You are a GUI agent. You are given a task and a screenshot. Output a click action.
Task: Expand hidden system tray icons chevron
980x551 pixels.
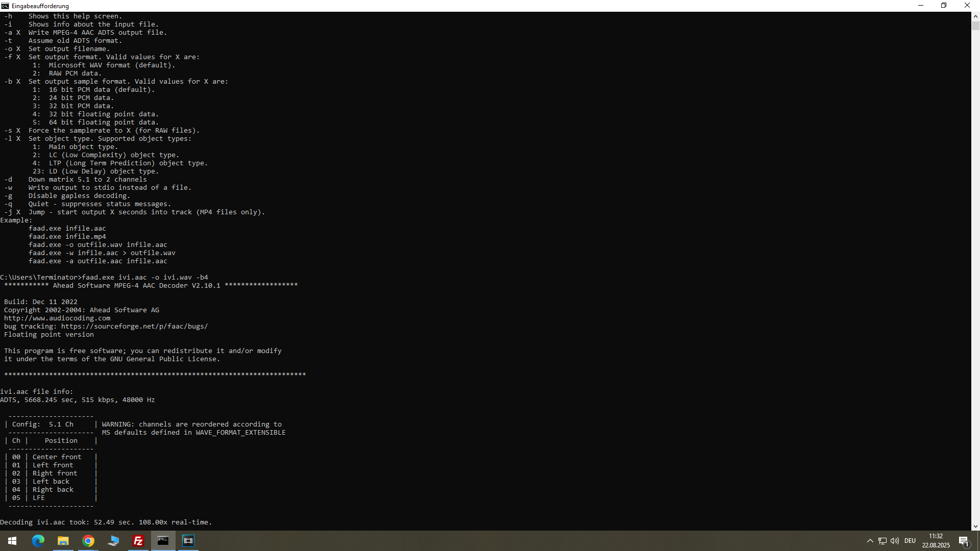pos(870,541)
